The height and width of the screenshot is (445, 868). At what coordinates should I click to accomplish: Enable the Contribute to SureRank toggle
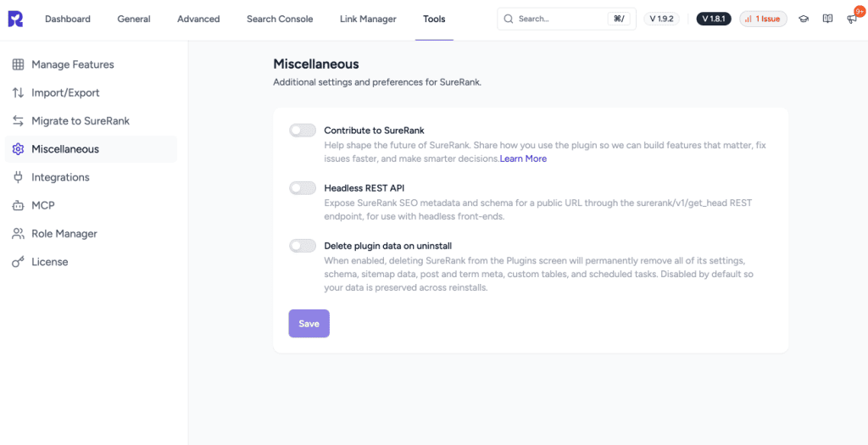coord(303,130)
